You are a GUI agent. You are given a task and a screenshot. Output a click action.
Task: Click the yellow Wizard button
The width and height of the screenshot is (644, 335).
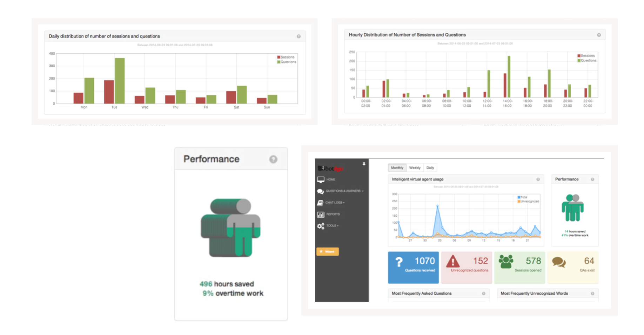(328, 252)
